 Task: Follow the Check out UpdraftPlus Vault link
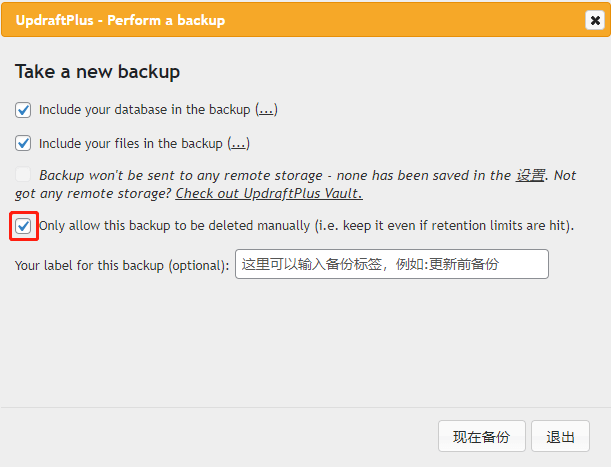click(x=268, y=193)
